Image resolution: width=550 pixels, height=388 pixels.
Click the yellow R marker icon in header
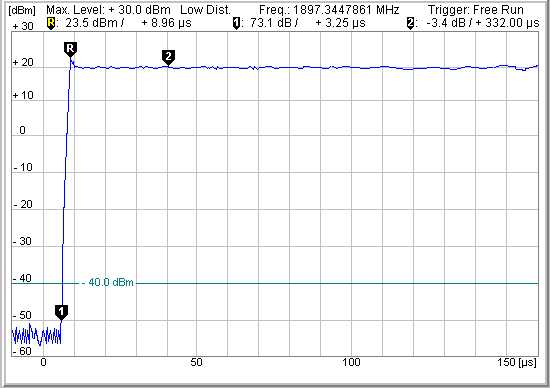coord(51,24)
